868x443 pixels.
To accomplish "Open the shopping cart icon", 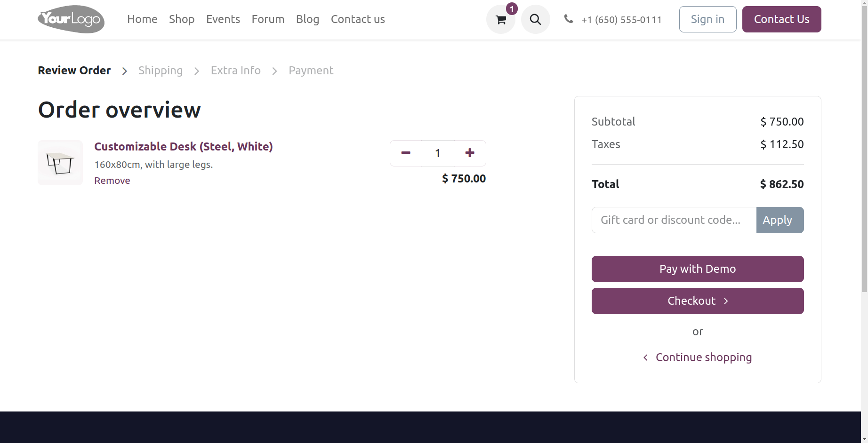I will [x=500, y=20].
